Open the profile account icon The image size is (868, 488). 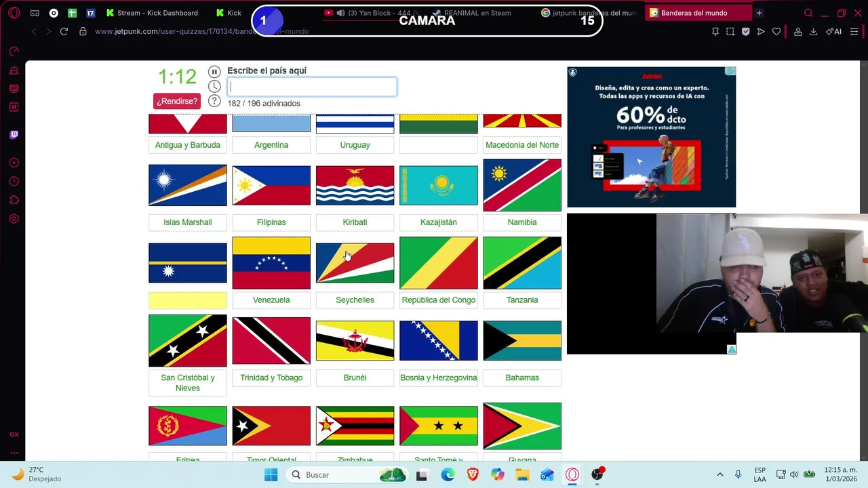[x=798, y=31]
